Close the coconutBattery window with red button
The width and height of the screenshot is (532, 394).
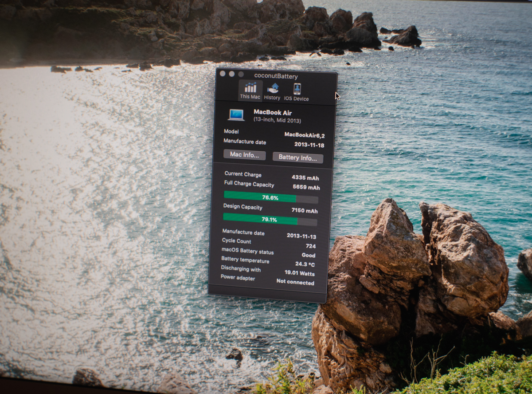(223, 74)
